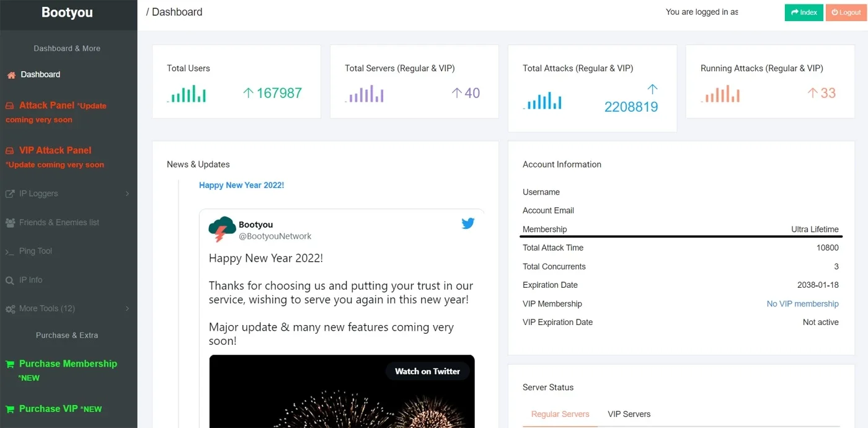Open the Friends & Enemies list users icon
This screenshot has height=428, width=868.
pyautogui.click(x=10, y=223)
